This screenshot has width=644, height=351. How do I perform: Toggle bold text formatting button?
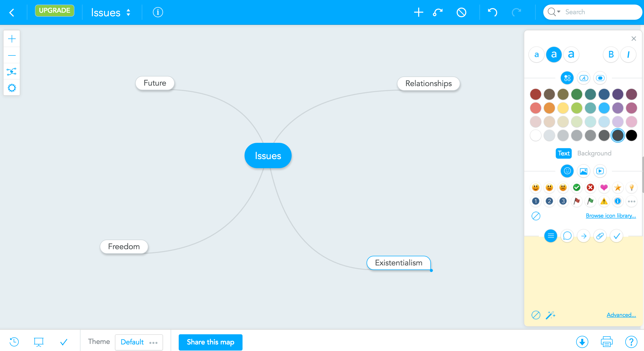click(611, 54)
